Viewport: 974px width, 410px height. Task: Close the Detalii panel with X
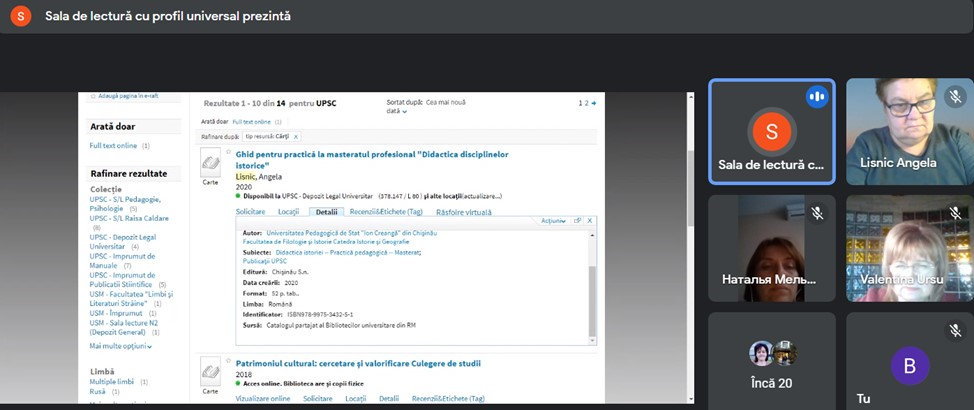[589, 221]
